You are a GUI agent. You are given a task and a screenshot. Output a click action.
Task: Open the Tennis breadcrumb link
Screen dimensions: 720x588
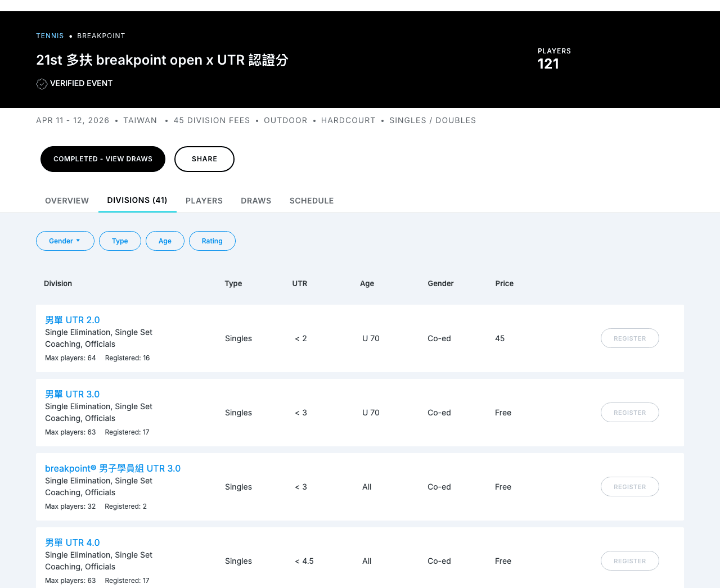click(x=50, y=36)
